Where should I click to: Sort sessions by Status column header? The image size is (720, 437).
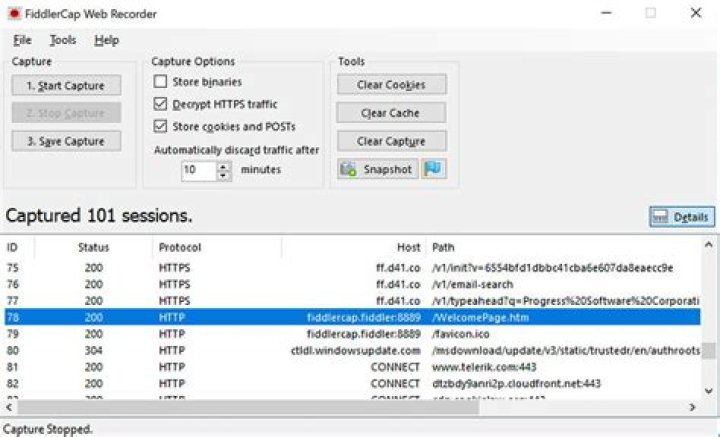coord(93,247)
